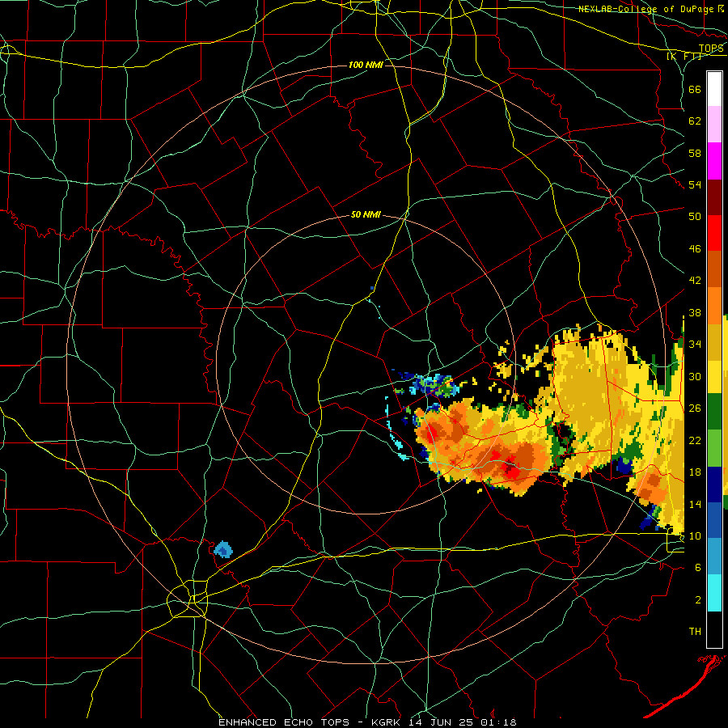Viewport: 728px width, 728px height.
Task: Click the legend value '54'
Action: click(695, 184)
